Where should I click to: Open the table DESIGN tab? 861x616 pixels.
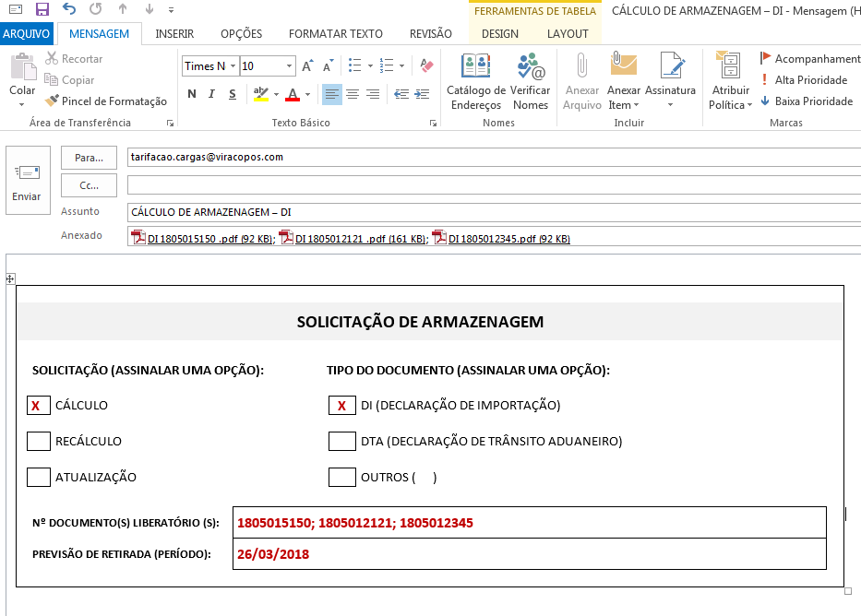(500, 33)
